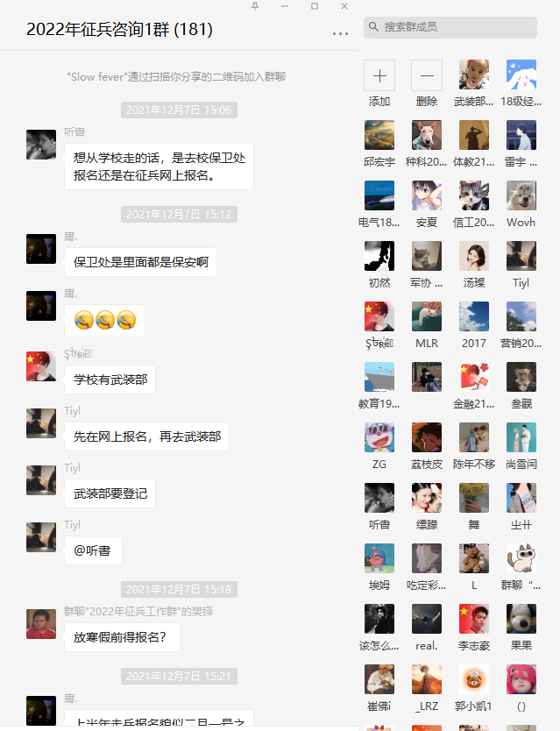Click sender avatar of 保卫处是里面都是保安啊 message
Image resolution: width=560 pixels, height=731 pixels.
coord(41,249)
